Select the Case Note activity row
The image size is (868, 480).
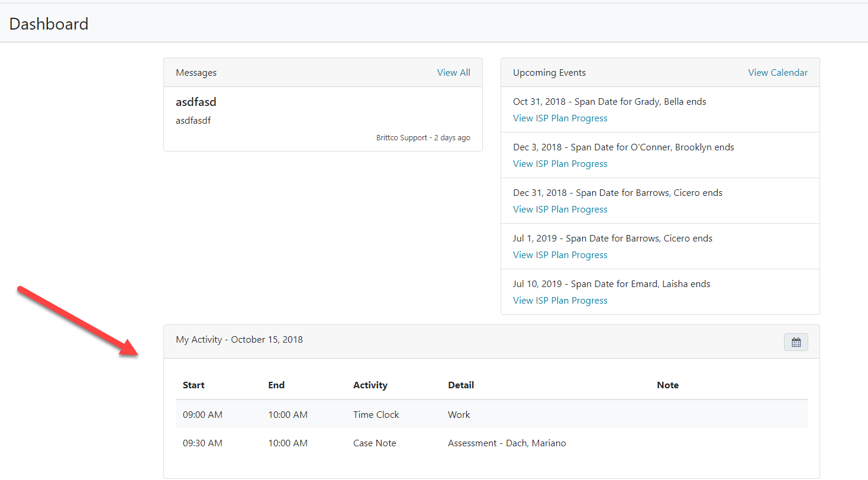(375, 443)
